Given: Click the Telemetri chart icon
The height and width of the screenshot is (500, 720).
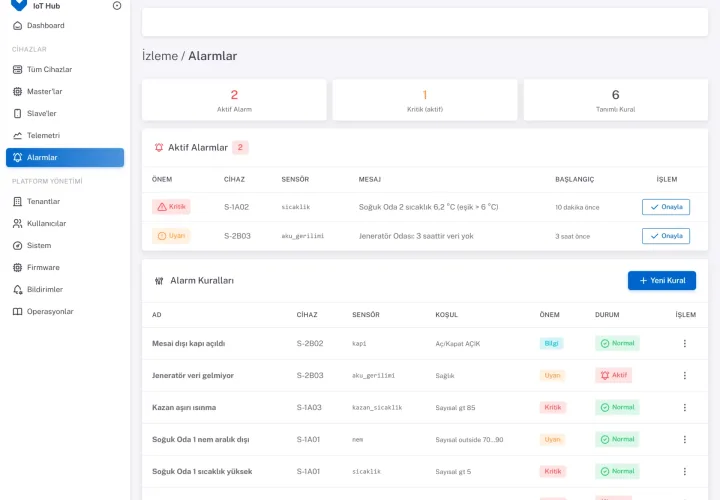Looking at the screenshot, I should (17, 135).
